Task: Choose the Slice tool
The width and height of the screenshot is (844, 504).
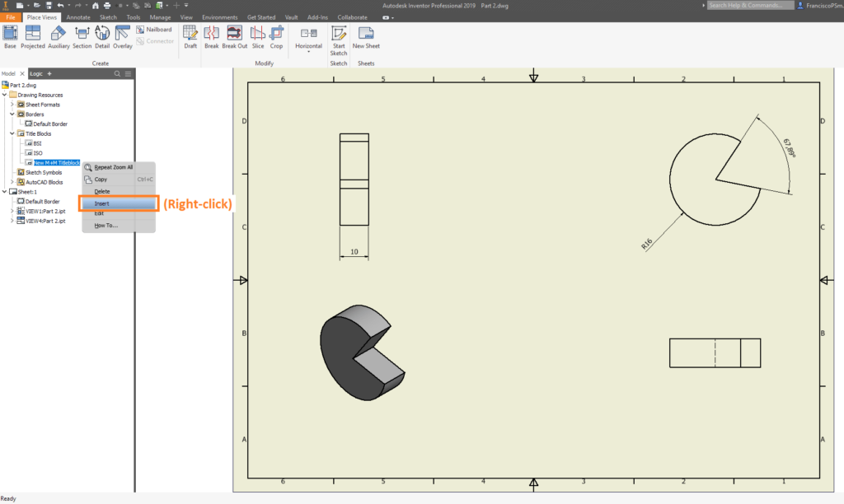Action: [258, 36]
